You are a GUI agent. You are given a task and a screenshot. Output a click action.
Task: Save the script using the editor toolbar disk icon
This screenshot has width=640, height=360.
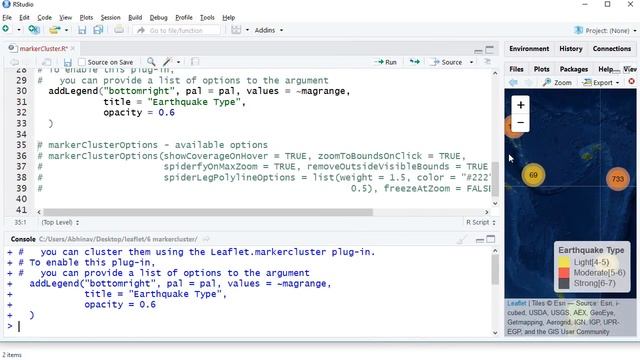(x=68, y=62)
